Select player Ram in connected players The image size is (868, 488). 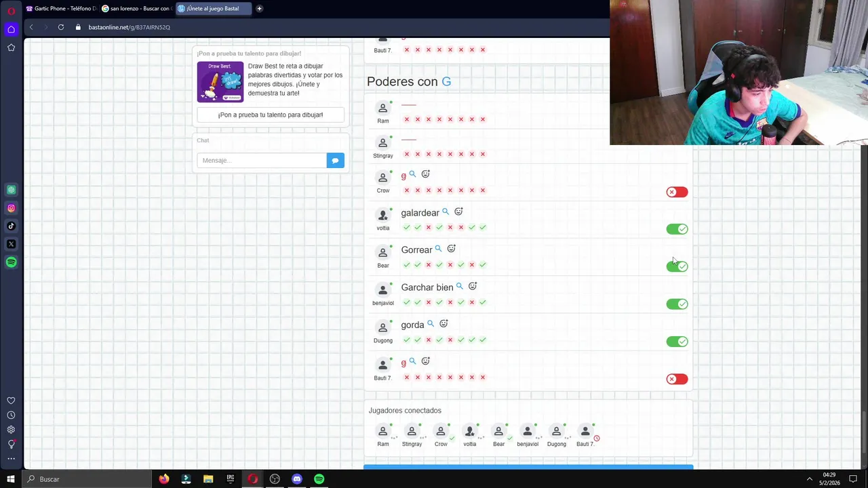(383, 435)
